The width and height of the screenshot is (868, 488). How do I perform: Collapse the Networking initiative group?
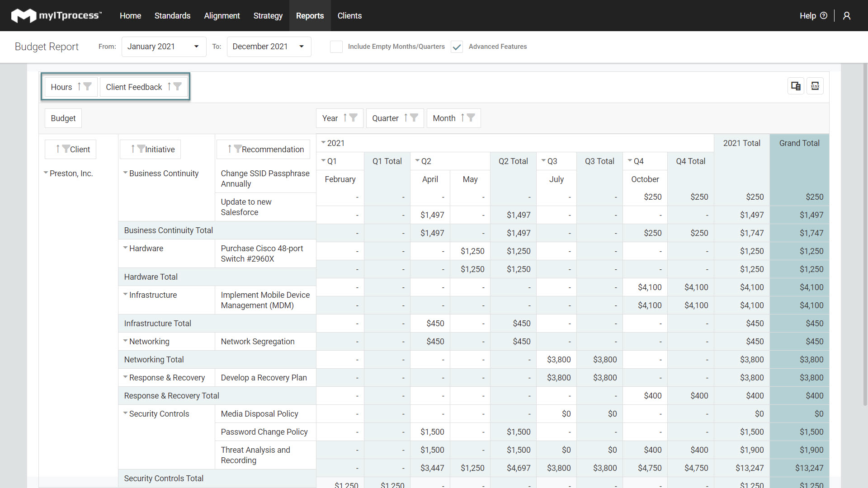pos(125,341)
